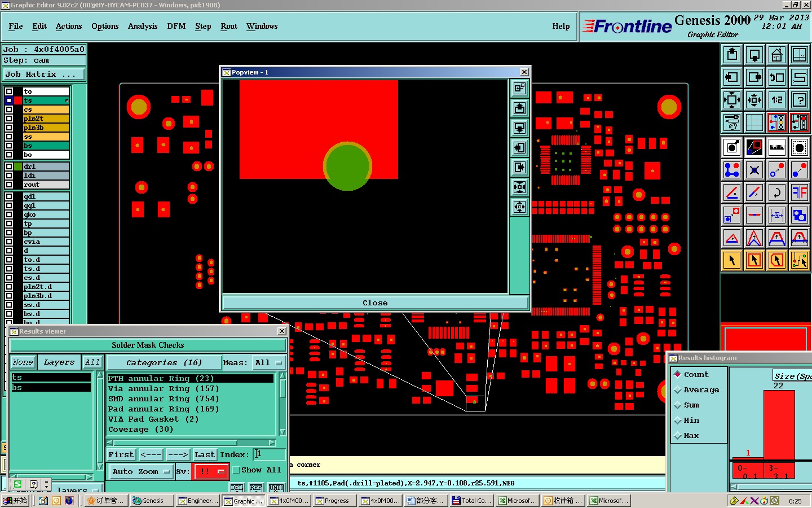Click the First result button
Screen dimensions: 812x508
click(121, 454)
